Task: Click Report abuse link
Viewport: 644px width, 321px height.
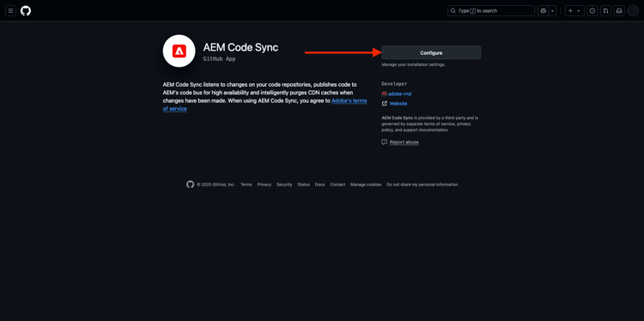Action: point(404,142)
